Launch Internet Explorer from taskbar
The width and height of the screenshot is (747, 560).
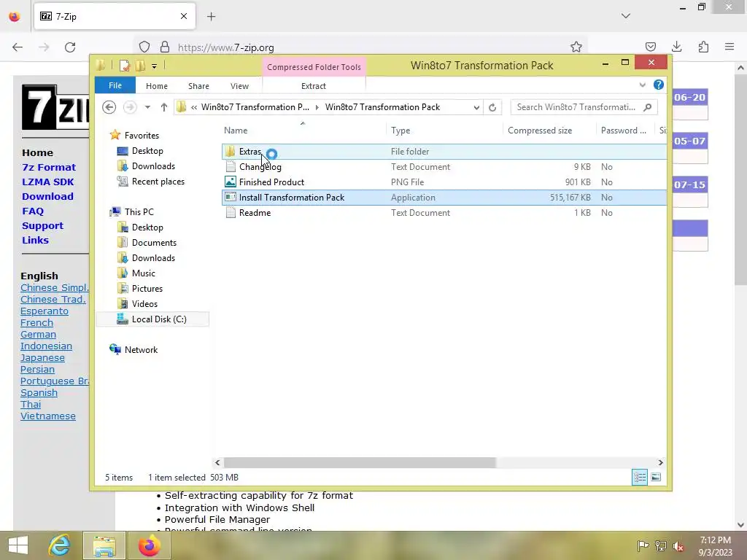point(60,545)
